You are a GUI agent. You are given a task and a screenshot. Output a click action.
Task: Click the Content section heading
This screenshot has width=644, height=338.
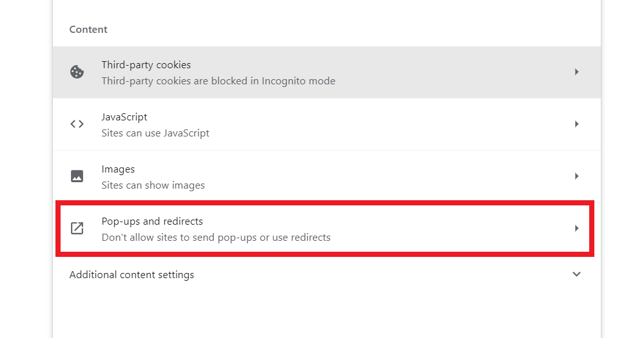88,30
